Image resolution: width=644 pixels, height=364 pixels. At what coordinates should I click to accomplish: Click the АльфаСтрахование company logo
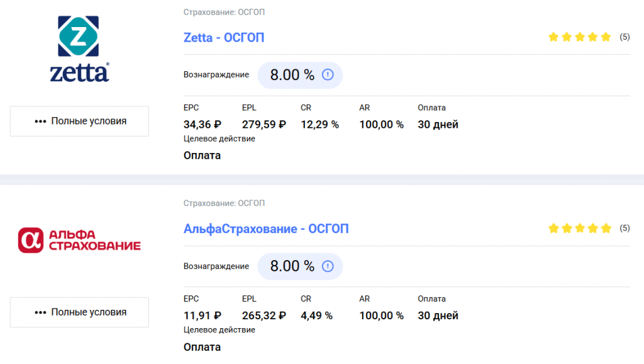click(79, 240)
